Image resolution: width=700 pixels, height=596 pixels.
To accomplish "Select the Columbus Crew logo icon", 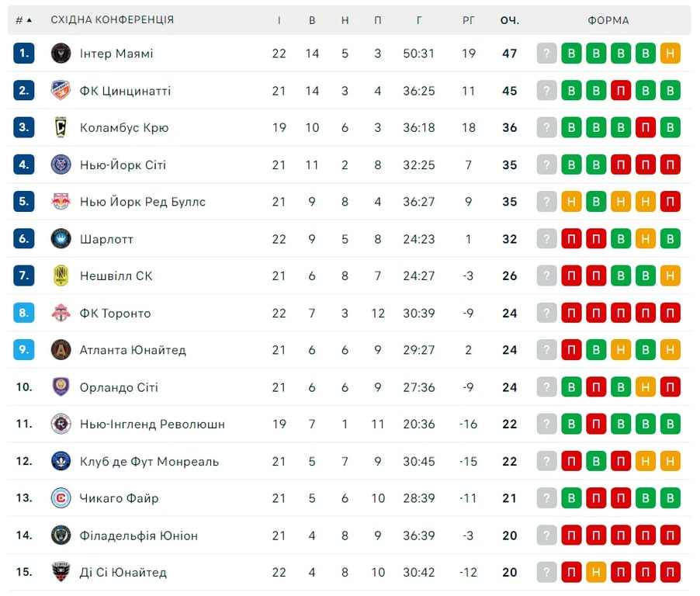I will coord(61,127).
